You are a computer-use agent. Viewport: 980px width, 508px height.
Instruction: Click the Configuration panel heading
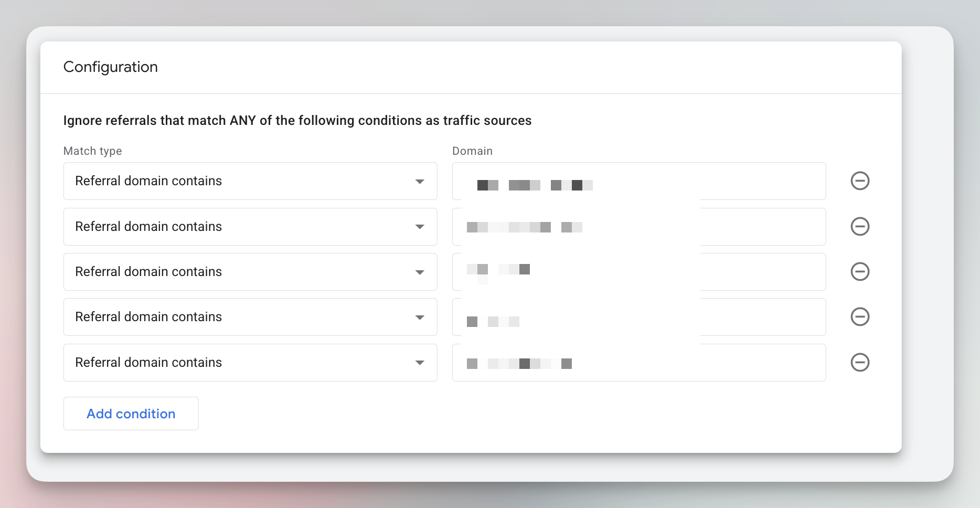(x=111, y=67)
